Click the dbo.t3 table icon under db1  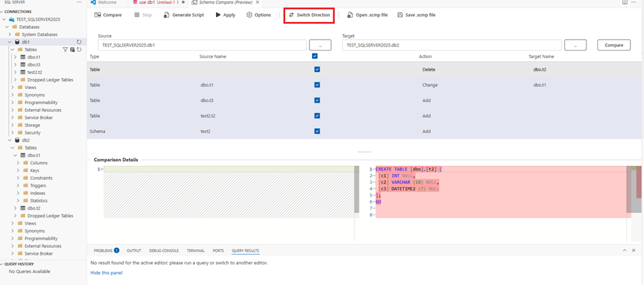pos(23,65)
